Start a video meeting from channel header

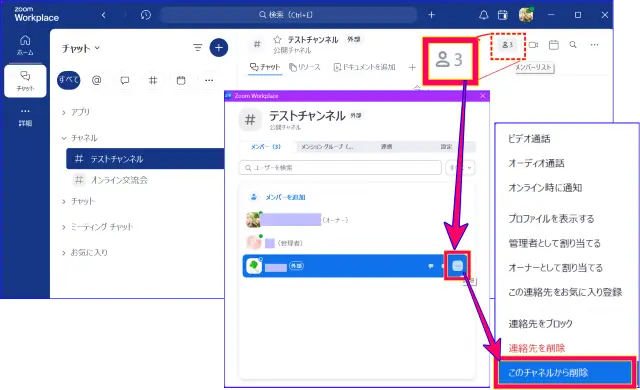(x=533, y=45)
